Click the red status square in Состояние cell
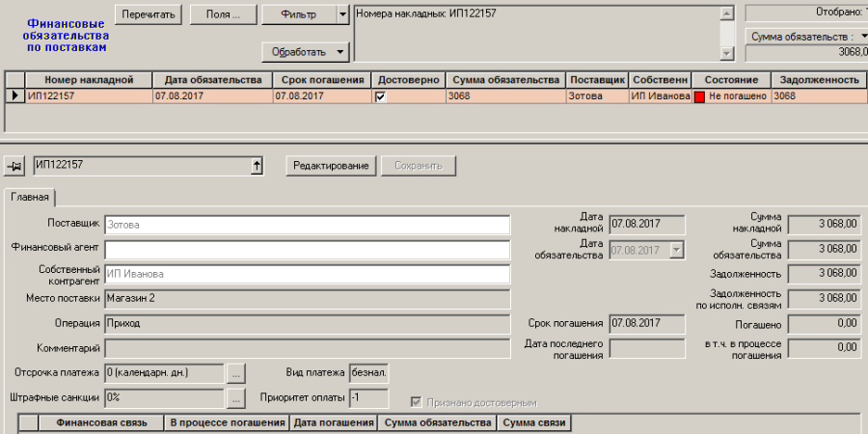The image size is (868, 434). click(699, 96)
